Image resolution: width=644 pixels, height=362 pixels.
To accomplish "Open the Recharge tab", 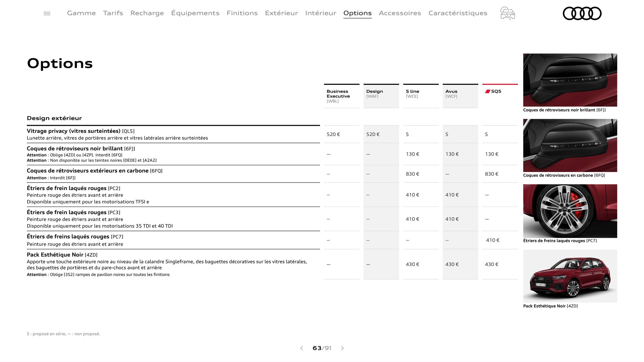I will pos(147,13).
